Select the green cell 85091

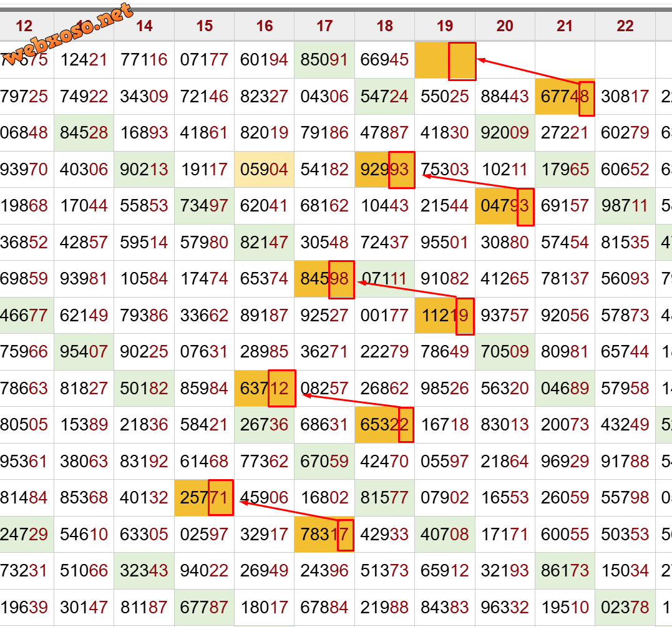(324, 61)
